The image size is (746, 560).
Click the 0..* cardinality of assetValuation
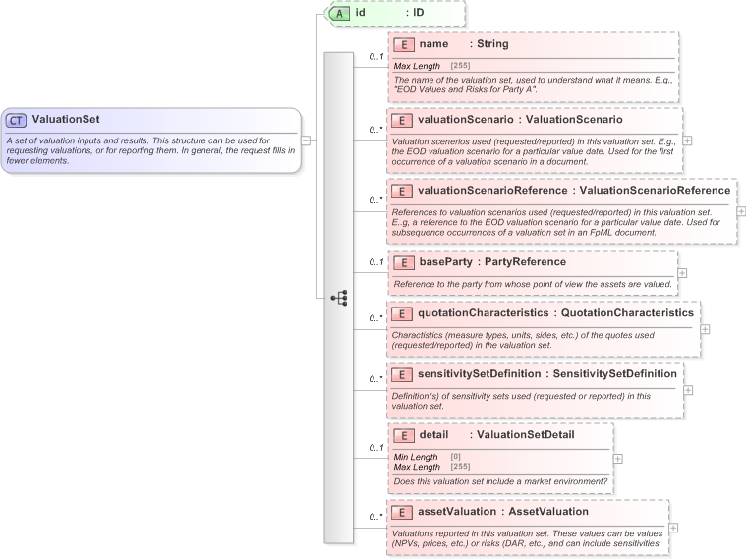pyautogui.click(x=375, y=516)
